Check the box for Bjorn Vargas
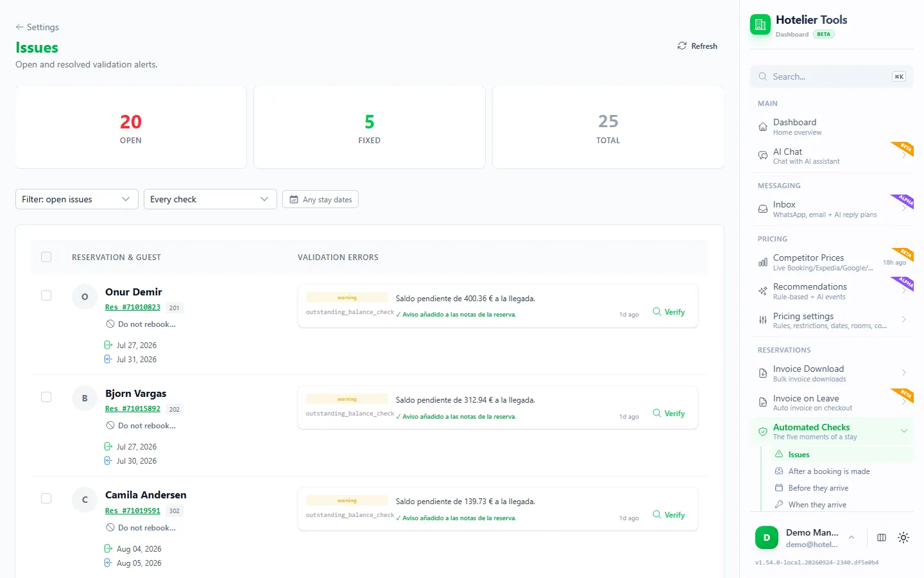Screen dimensions: 924x578 46,397
